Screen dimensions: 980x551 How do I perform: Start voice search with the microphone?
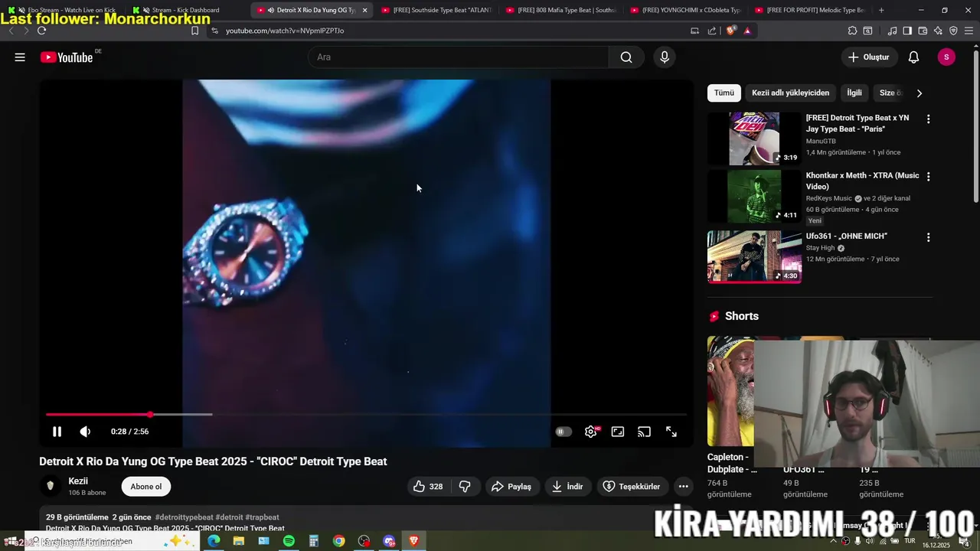coord(665,57)
